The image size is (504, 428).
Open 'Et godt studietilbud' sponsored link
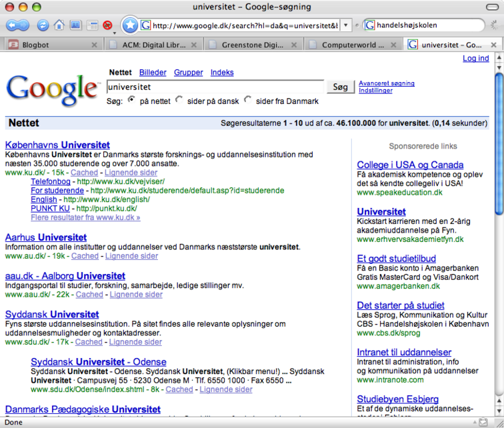point(396,259)
